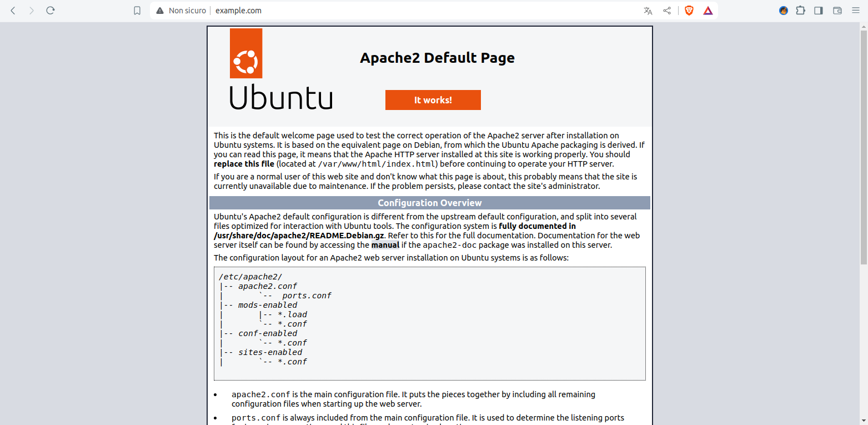Click the /etc/apache2/ tree root
868x425 pixels.
click(x=250, y=277)
